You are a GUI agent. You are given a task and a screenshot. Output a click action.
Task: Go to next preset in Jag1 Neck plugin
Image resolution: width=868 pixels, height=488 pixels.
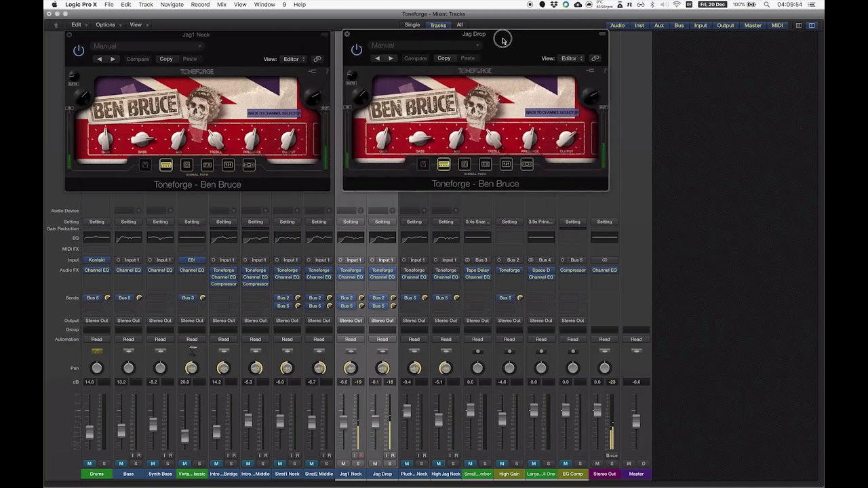[113, 59]
